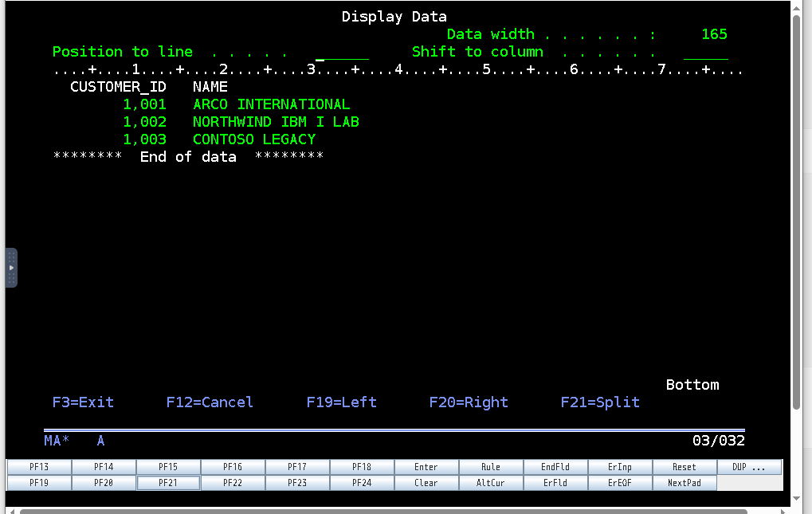Expand the left side panel handle
Image resolution: width=812 pixels, height=514 pixels.
coord(11,268)
